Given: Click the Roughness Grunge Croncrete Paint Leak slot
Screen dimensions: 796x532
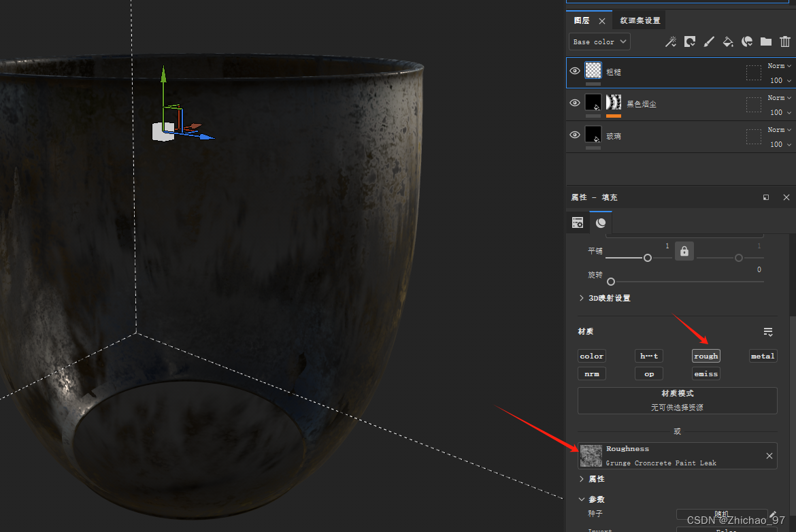Looking at the screenshot, I should coord(677,456).
